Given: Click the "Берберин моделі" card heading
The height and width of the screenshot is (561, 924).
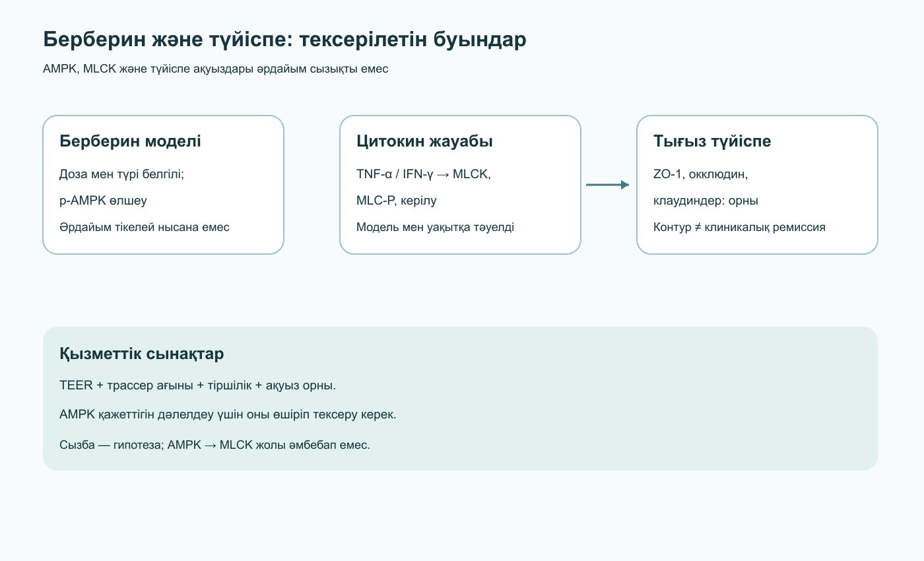Looking at the screenshot, I should 130,141.
